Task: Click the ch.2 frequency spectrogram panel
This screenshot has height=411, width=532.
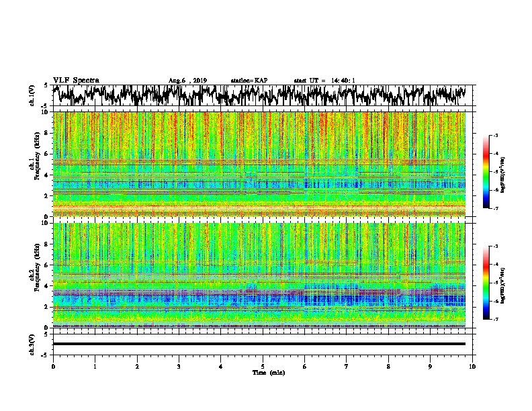Action: 259,275
